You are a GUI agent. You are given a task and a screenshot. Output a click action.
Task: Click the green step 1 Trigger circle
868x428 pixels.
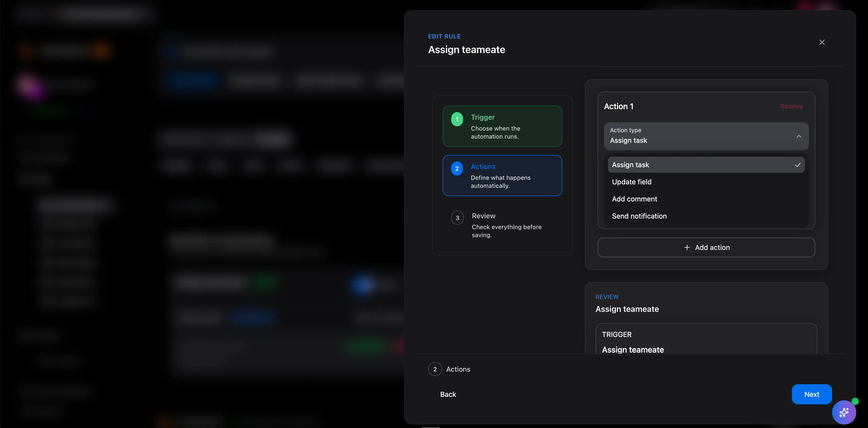tap(457, 119)
